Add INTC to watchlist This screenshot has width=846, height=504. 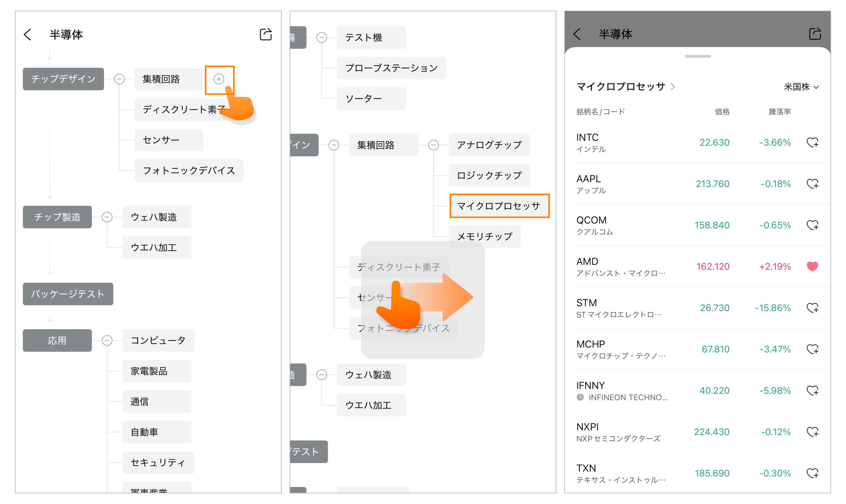(812, 142)
